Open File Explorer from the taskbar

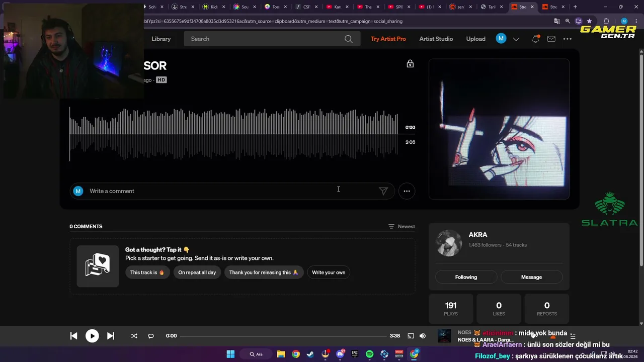pos(281,354)
